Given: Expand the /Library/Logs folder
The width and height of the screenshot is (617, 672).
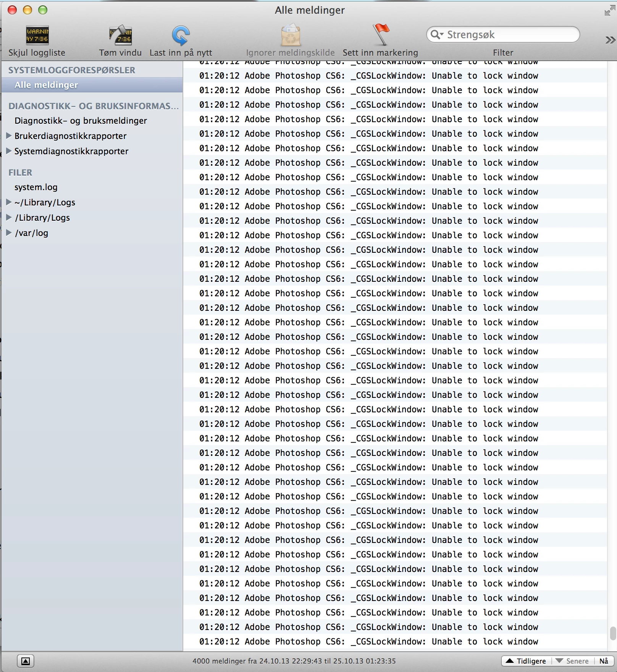Looking at the screenshot, I should 9,217.
